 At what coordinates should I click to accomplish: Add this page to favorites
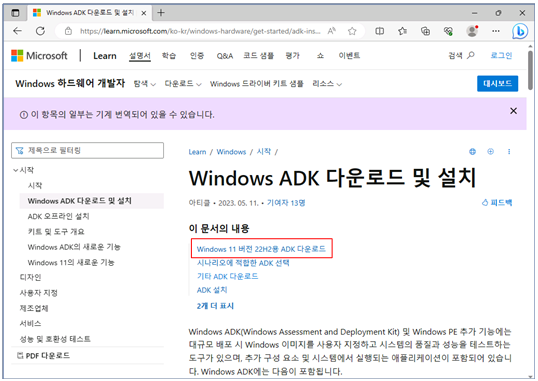[x=352, y=31]
